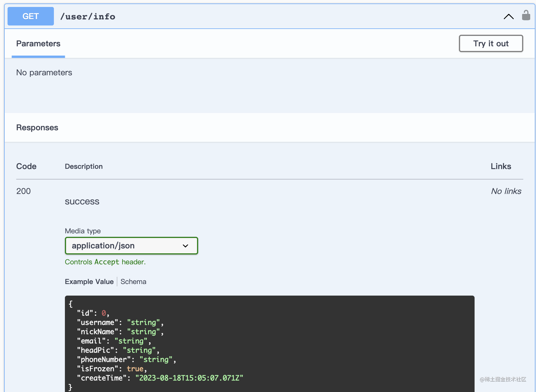Click the authorization lock icon
Image resolution: width=536 pixels, height=392 pixels.
(x=526, y=16)
